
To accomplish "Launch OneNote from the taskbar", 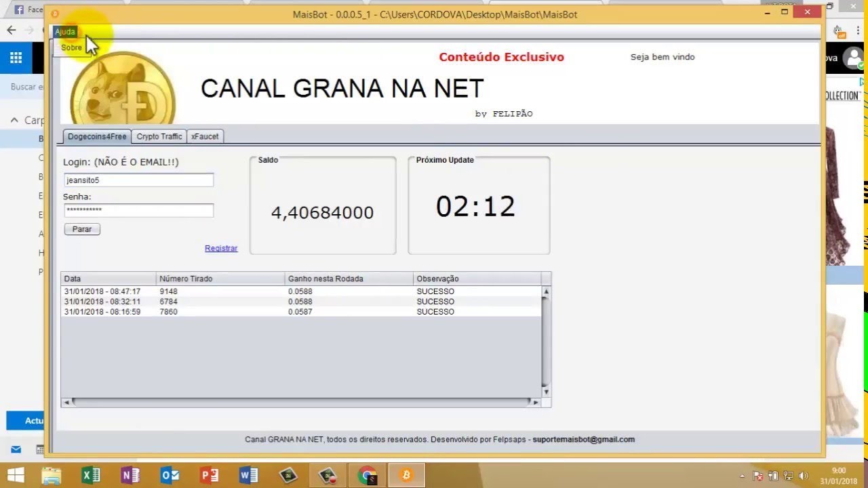I will pyautogui.click(x=130, y=474).
